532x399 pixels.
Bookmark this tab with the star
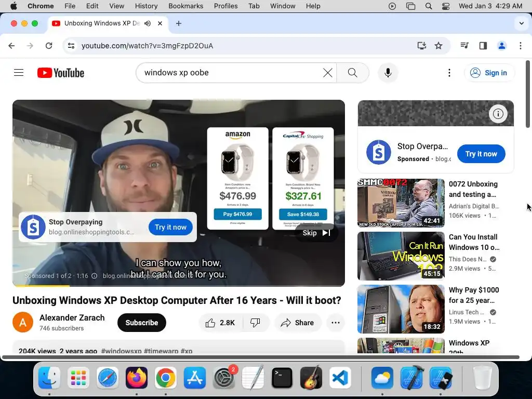click(438, 46)
